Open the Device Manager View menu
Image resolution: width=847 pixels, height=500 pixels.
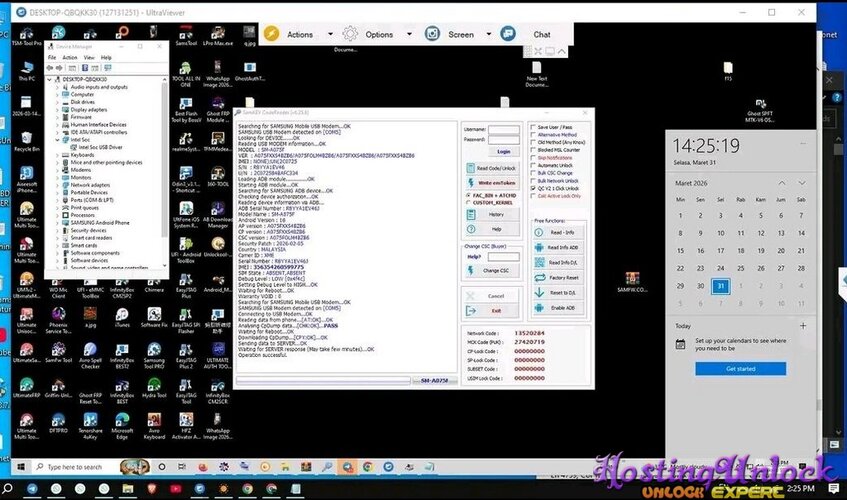coord(89,57)
